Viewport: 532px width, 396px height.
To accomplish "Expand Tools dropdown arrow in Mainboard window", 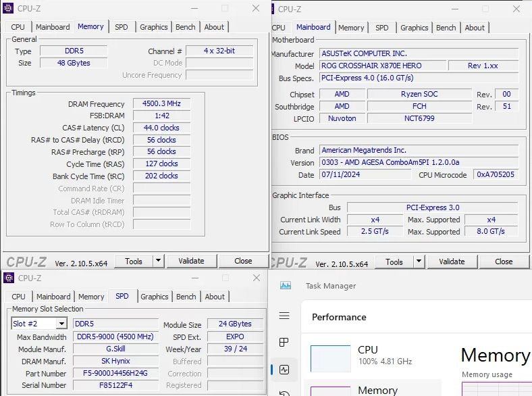I will click(x=419, y=262).
